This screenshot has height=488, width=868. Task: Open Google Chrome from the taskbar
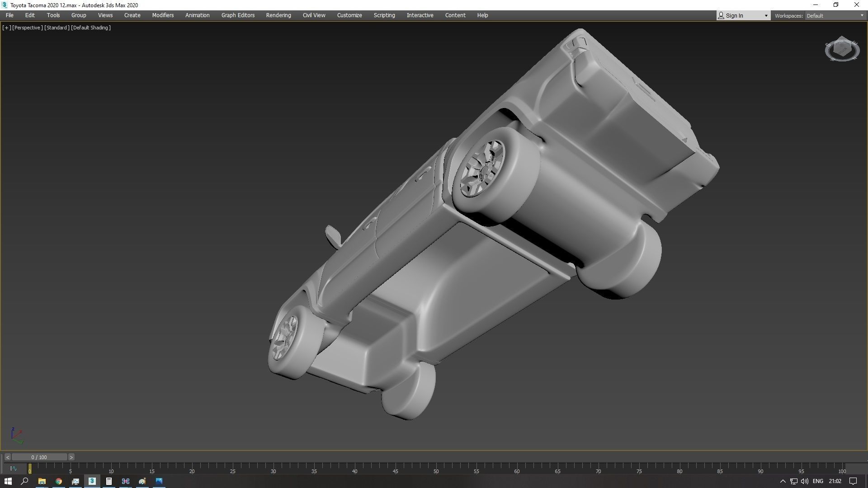click(x=58, y=481)
